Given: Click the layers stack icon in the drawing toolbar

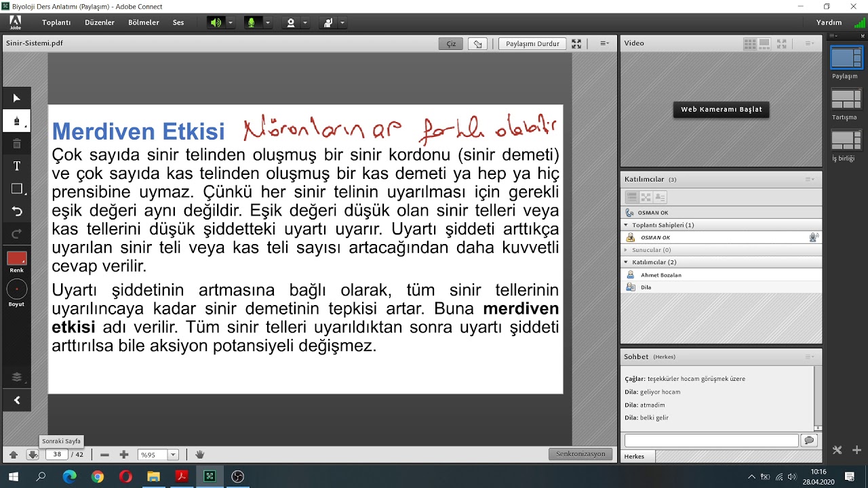Looking at the screenshot, I should click(x=16, y=378).
